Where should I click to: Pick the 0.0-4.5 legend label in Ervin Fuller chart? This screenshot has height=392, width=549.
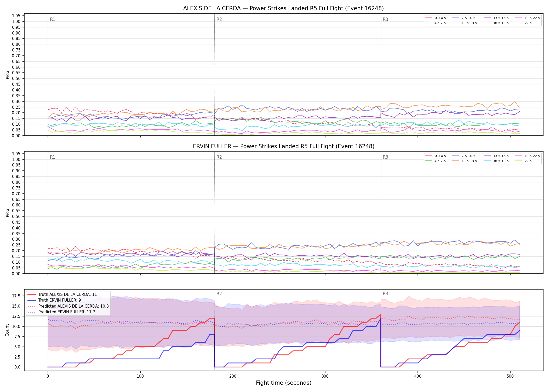tap(440, 156)
